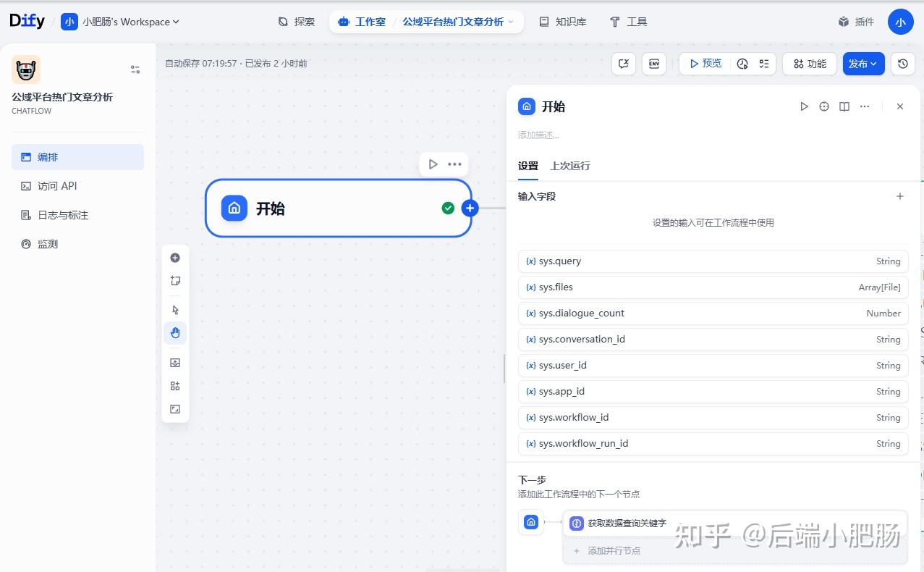Switch to the pointer selection mode
The height and width of the screenshot is (572, 924).
[x=174, y=309]
